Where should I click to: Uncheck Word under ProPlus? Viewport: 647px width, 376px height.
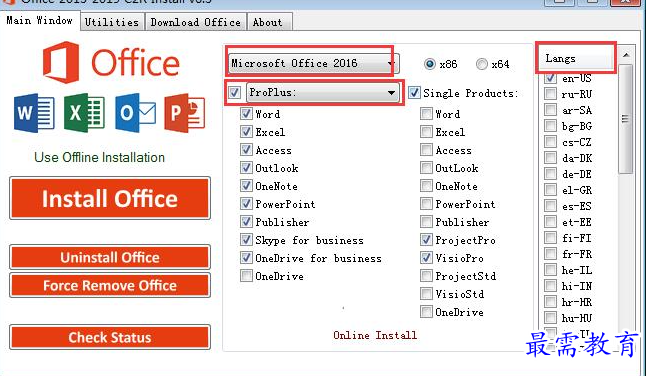(x=246, y=114)
